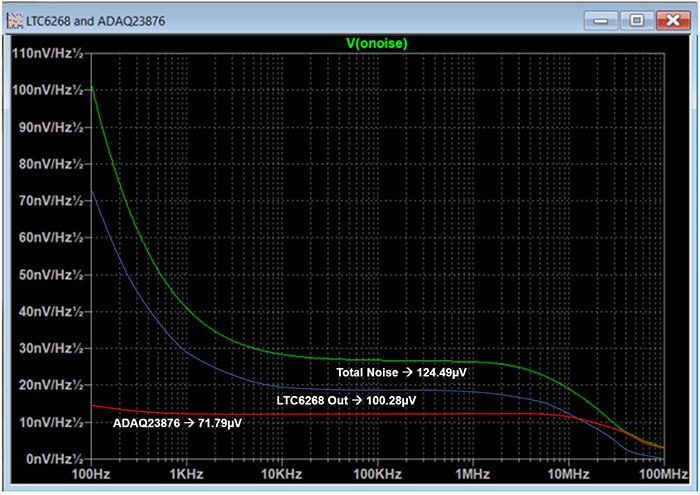The image size is (700, 495).
Task: Click the 0nV/Hz½ bottom vertical axis label
Action: coord(50,458)
